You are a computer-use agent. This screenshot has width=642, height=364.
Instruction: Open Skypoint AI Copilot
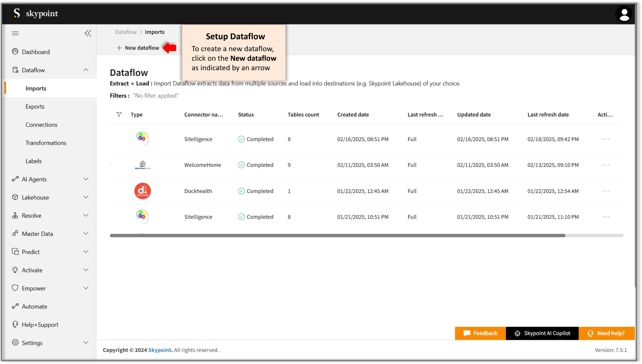[x=542, y=333]
